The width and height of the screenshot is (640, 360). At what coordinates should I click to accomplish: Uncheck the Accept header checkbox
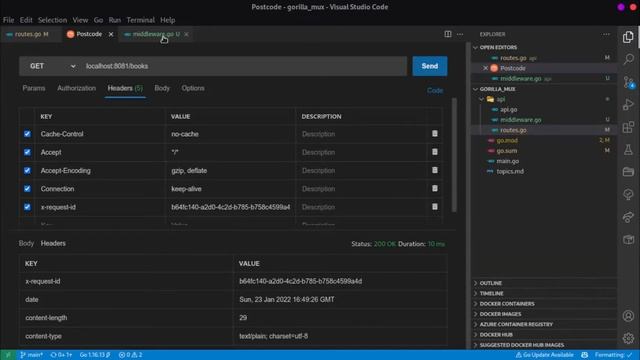[27, 152]
